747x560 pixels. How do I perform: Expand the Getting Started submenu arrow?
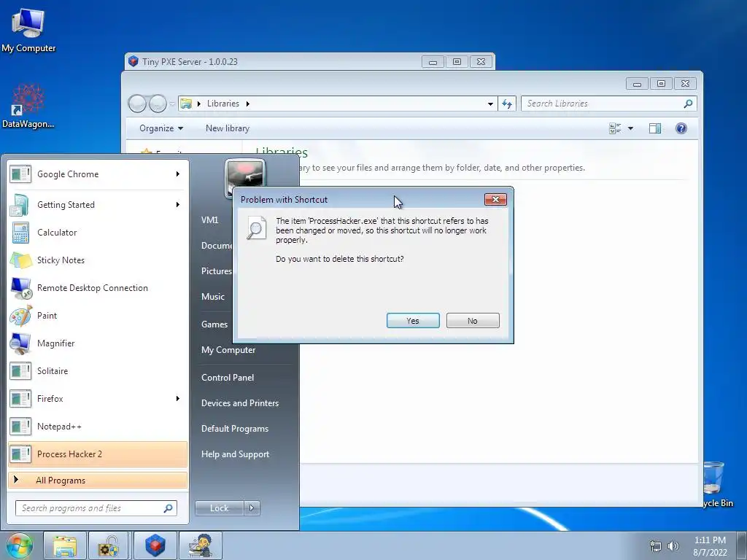point(178,205)
